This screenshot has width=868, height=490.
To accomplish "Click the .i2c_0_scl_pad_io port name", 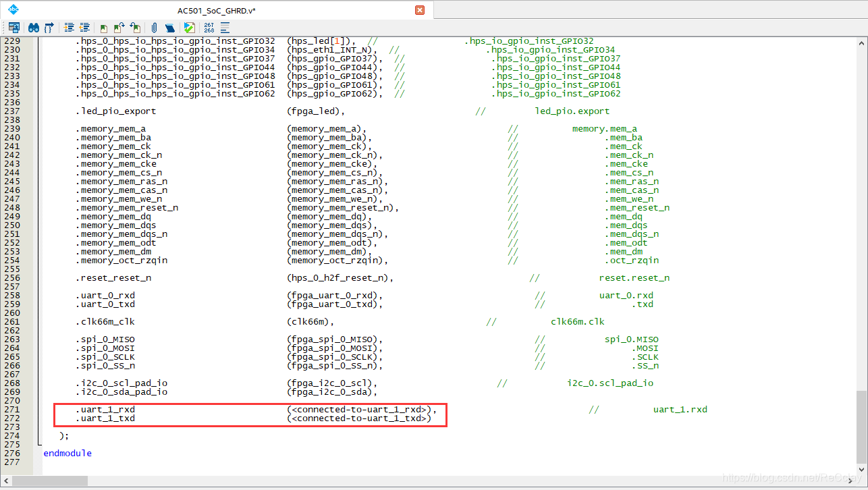I will coord(121,383).
